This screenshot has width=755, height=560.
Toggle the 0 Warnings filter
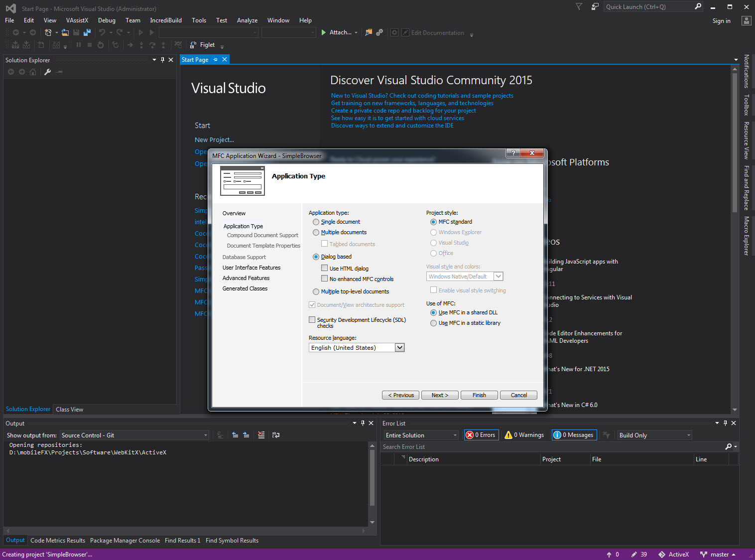(524, 435)
